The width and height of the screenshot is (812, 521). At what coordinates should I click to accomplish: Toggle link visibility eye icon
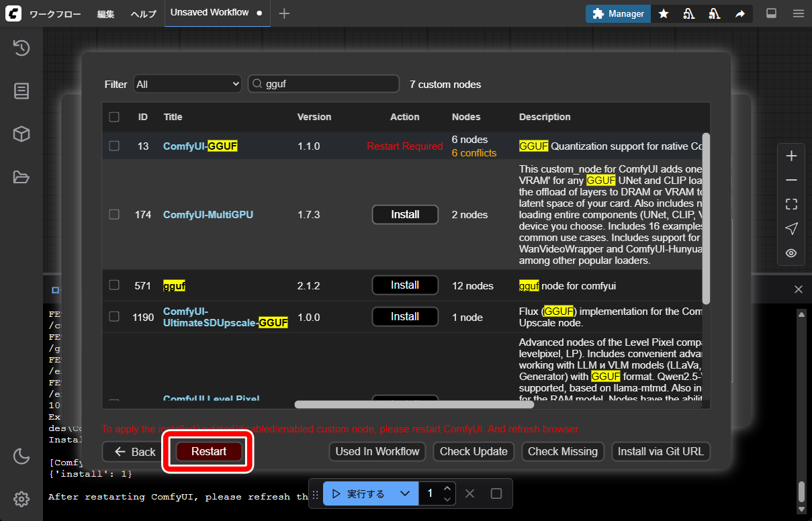[791, 253]
